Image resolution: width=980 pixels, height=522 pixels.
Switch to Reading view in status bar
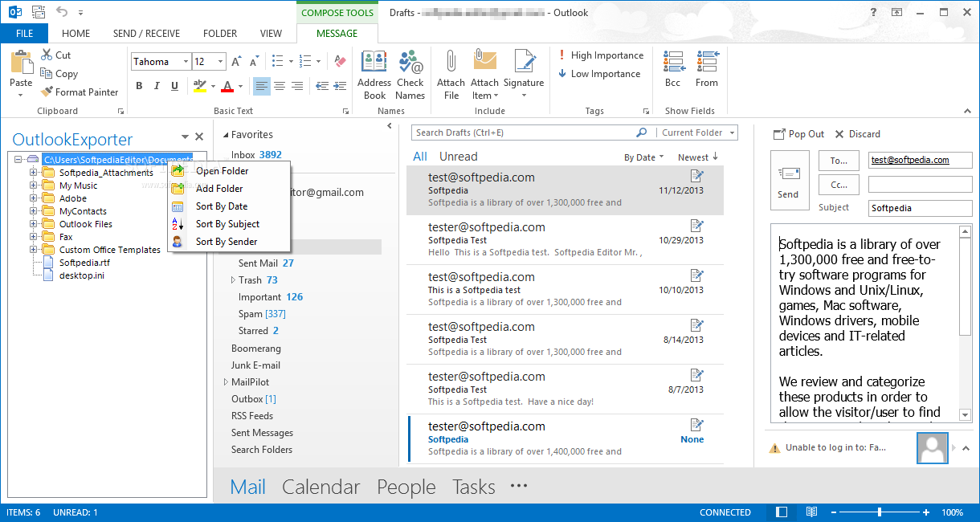tap(812, 512)
